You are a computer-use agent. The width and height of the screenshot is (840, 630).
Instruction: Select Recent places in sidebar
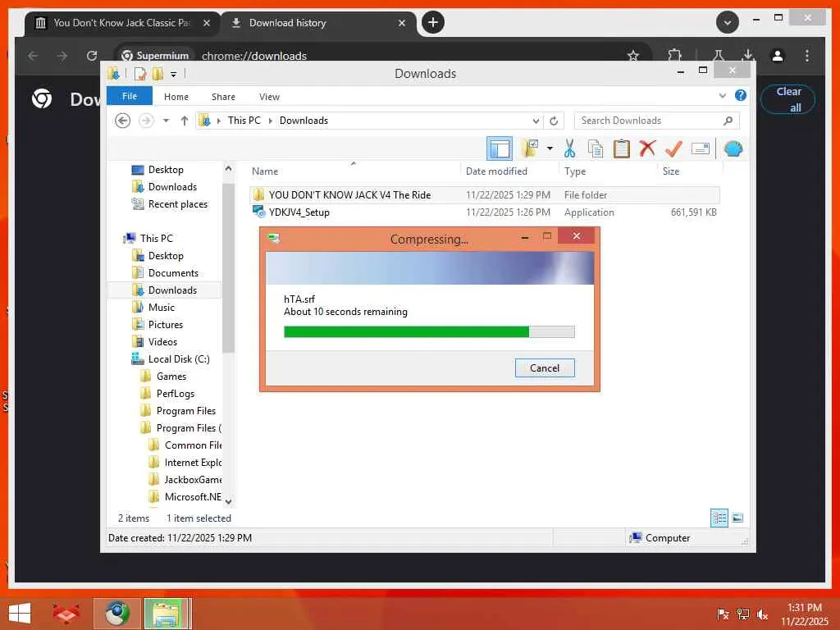pos(177,204)
